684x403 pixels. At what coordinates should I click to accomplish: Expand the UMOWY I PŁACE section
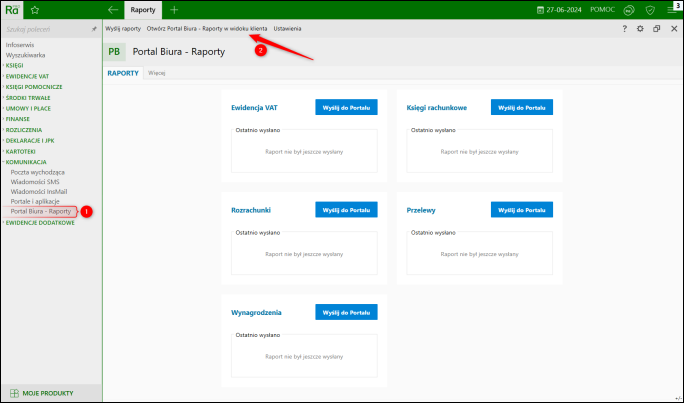(x=28, y=108)
